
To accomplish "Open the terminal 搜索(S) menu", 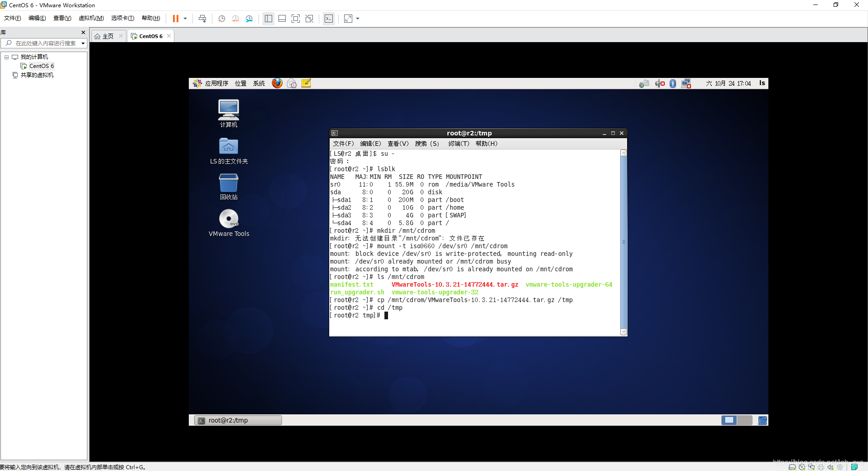I will (427, 144).
